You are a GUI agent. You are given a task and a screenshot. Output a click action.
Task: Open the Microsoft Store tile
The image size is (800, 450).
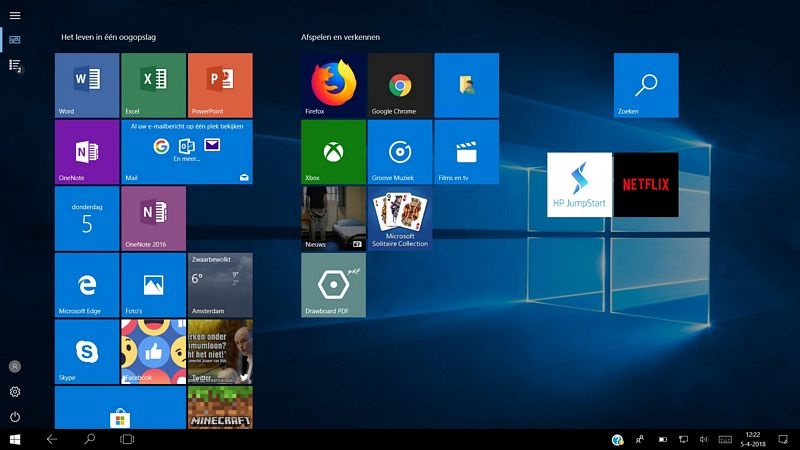pyautogui.click(x=120, y=408)
